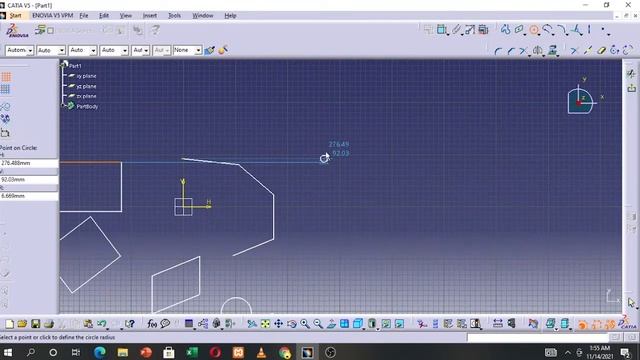Select the Circle tool in Profile toolbar
Viewport: 640px width, 360px height.
click(534, 30)
